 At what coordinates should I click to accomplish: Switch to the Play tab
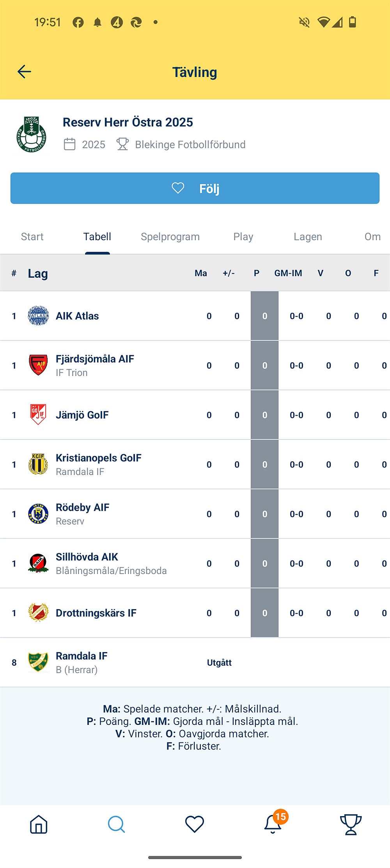click(243, 237)
